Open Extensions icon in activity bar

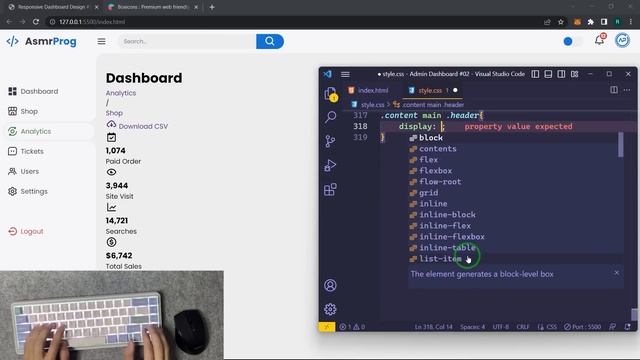pos(330,189)
